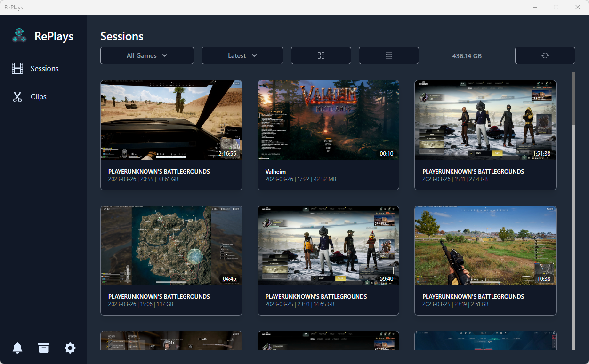
Task: Open the 10:38 PUBG session thumbnail
Action: point(485,245)
